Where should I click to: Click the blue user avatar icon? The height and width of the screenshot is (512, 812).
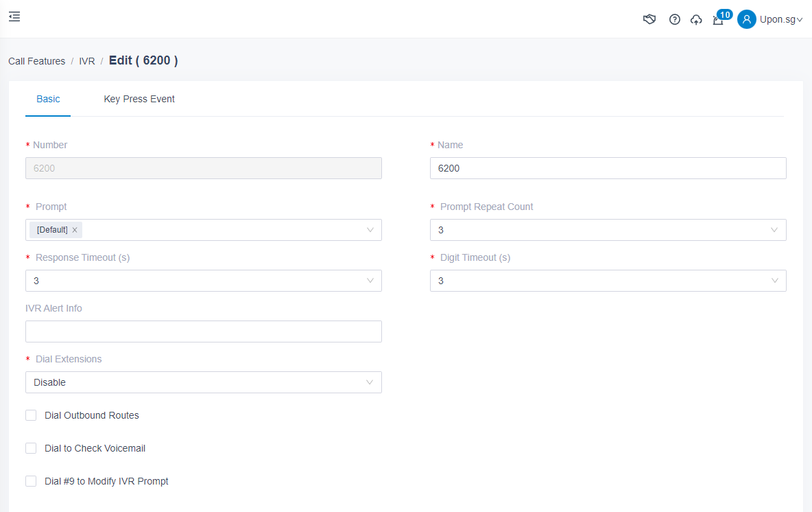point(746,19)
